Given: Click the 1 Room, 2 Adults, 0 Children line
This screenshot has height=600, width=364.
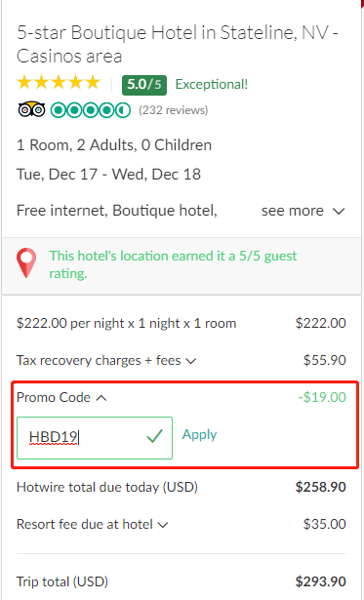Looking at the screenshot, I should (x=114, y=145).
